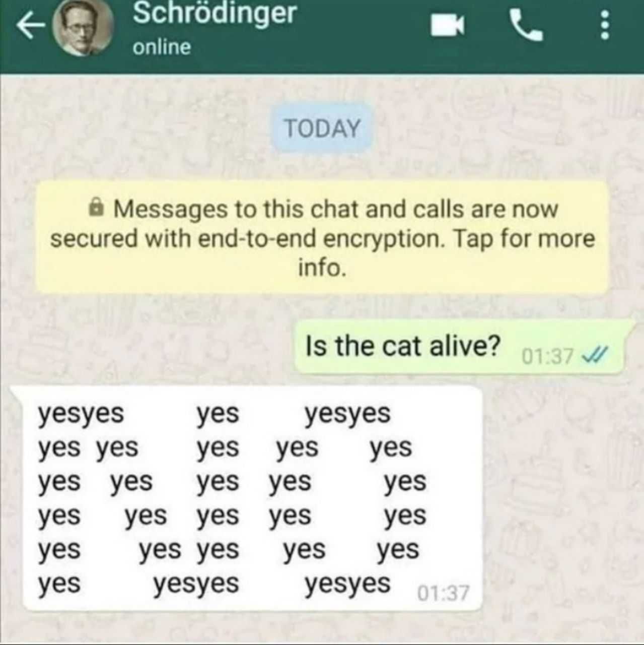The width and height of the screenshot is (644, 645).
Task: Tap the lock icon in encryption notice
Action: 96,207
